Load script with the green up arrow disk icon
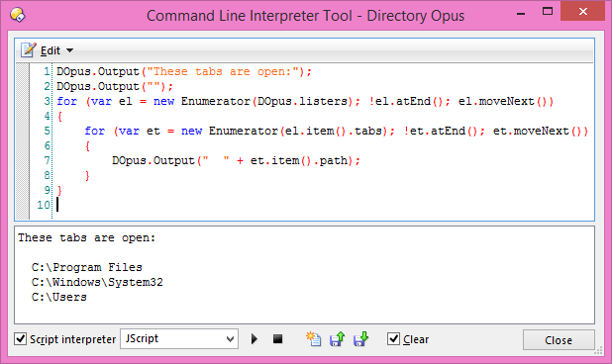The width and height of the screenshot is (612, 364). [338, 338]
